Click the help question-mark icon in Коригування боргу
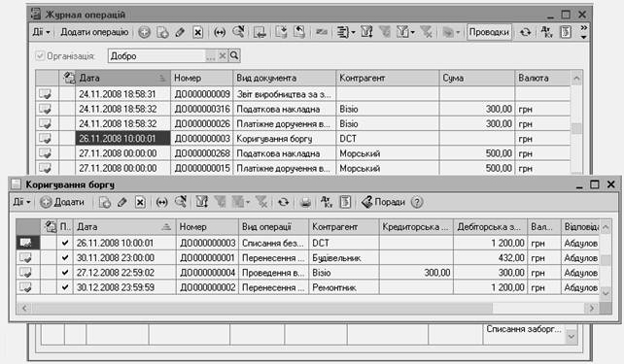 coord(417,202)
